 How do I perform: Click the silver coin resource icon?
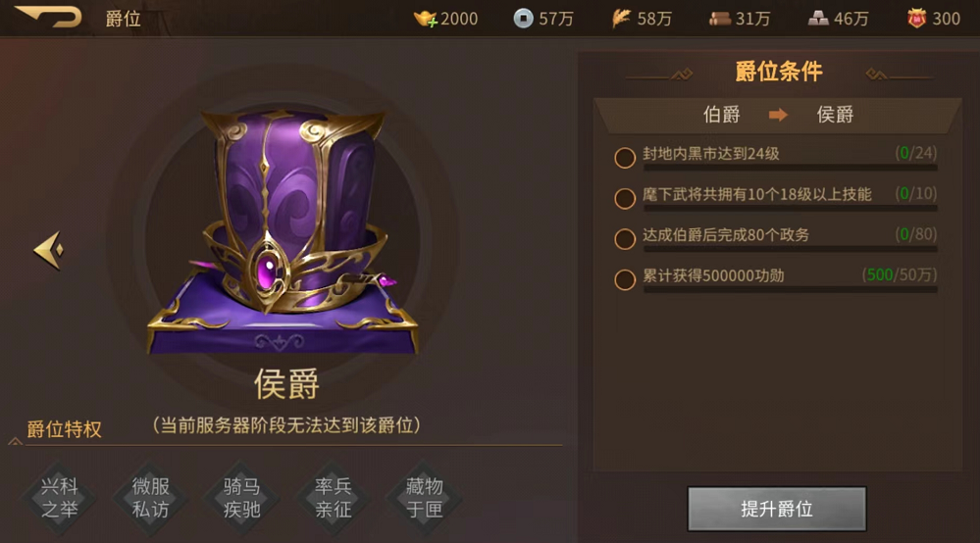pyautogui.click(x=523, y=19)
